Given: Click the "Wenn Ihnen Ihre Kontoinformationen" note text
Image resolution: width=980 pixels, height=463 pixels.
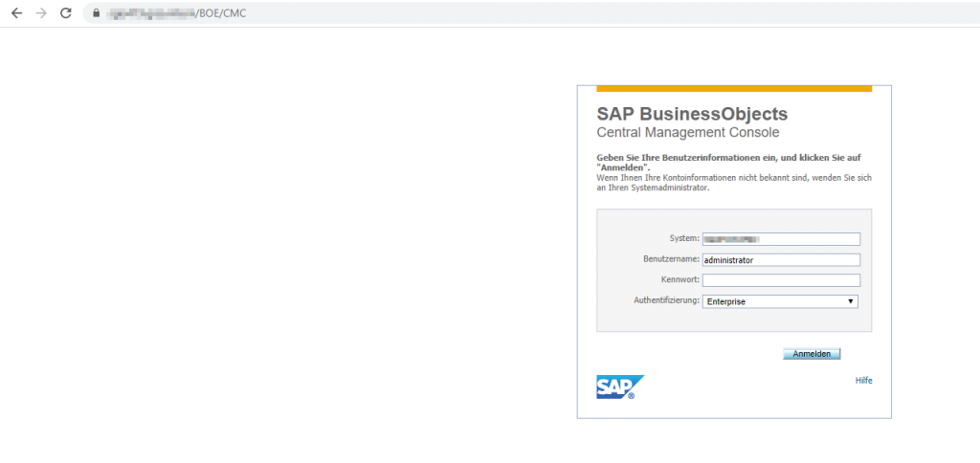Looking at the screenshot, I should pos(734,183).
